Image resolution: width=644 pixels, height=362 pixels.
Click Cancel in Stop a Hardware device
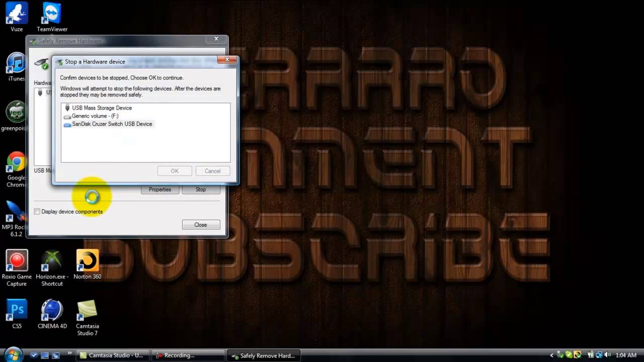[x=212, y=171]
